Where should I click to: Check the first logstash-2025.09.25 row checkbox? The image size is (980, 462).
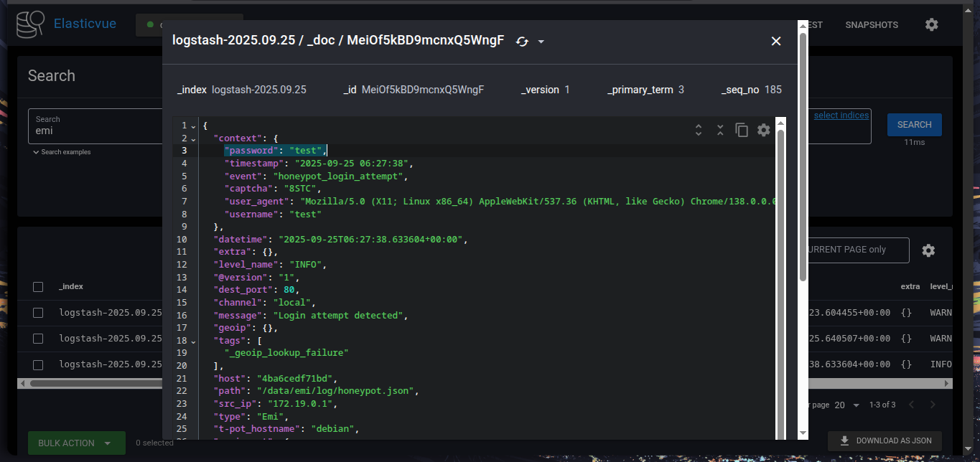click(38, 313)
